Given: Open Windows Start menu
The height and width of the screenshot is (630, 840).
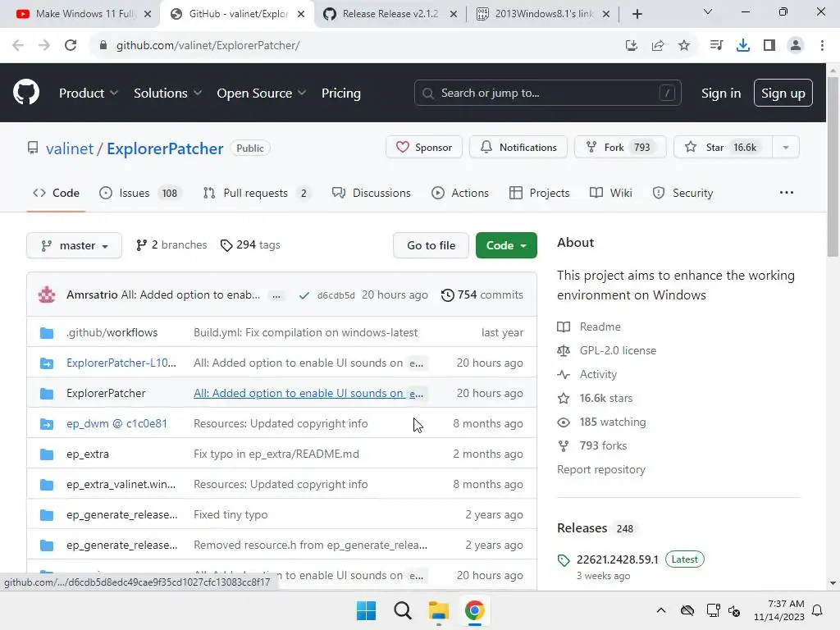Looking at the screenshot, I should click(x=367, y=610).
